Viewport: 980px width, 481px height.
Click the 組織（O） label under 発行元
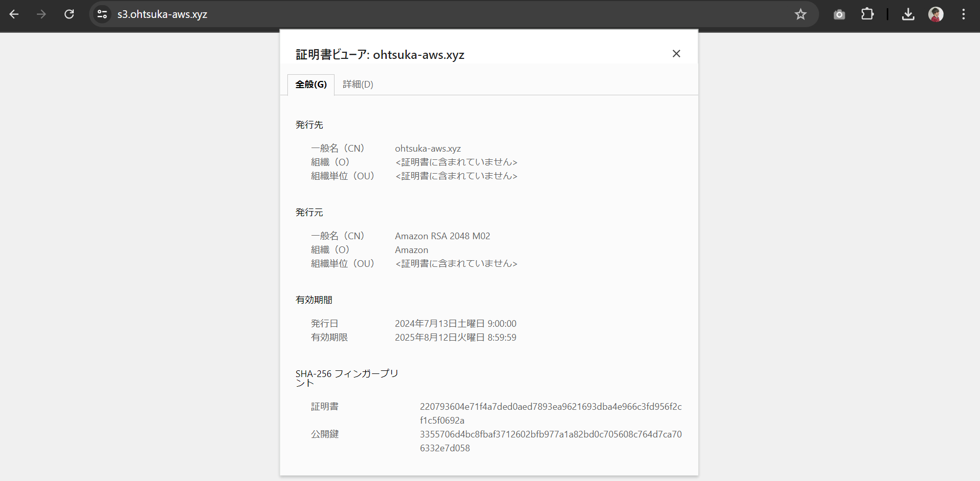coord(330,250)
